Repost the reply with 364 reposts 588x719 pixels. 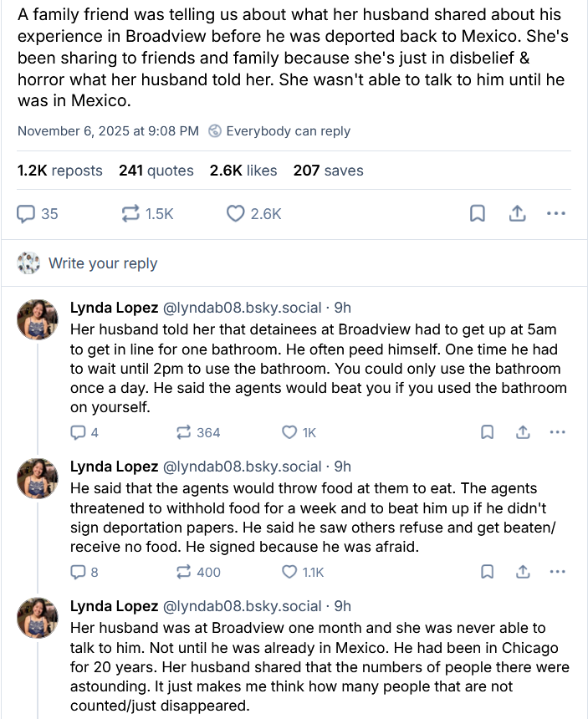(x=184, y=432)
